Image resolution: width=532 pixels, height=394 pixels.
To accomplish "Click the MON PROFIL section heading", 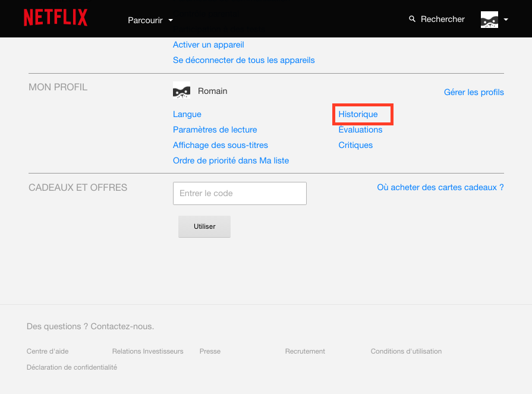I will (58, 87).
